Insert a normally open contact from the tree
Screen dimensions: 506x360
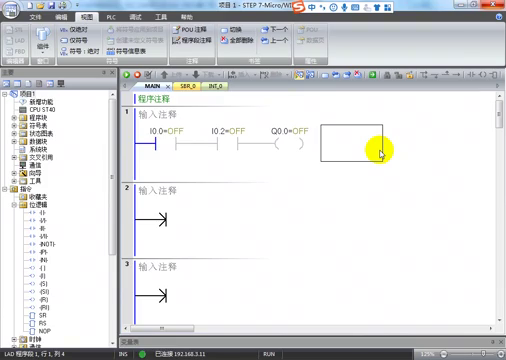[43, 213]
